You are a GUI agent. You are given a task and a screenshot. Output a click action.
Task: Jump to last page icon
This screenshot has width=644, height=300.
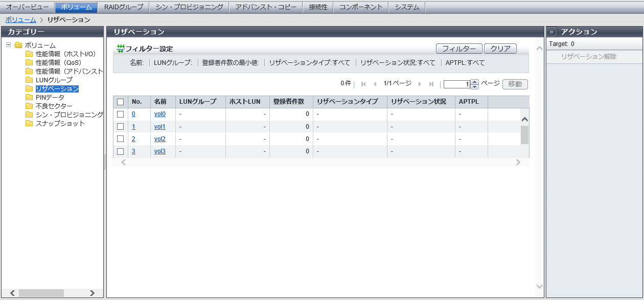[x=431, y=84]
